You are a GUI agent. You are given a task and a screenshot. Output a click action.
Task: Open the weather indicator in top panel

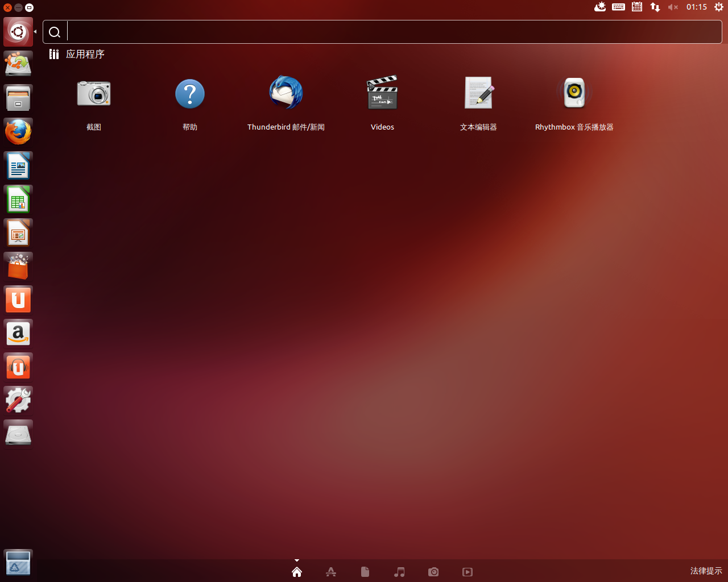600,7
